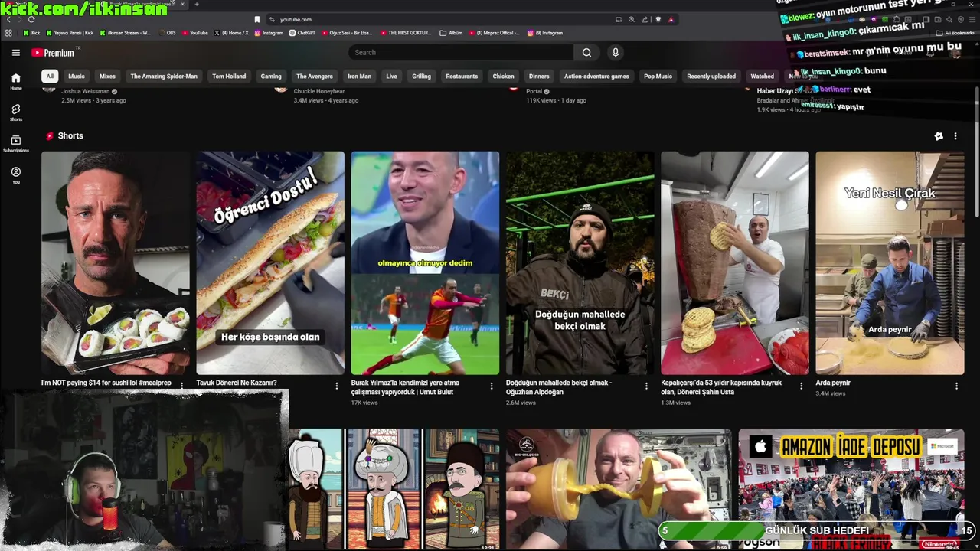Click the zoom magnifier in the address bar
980x551 pixels.
coord(631,19)
